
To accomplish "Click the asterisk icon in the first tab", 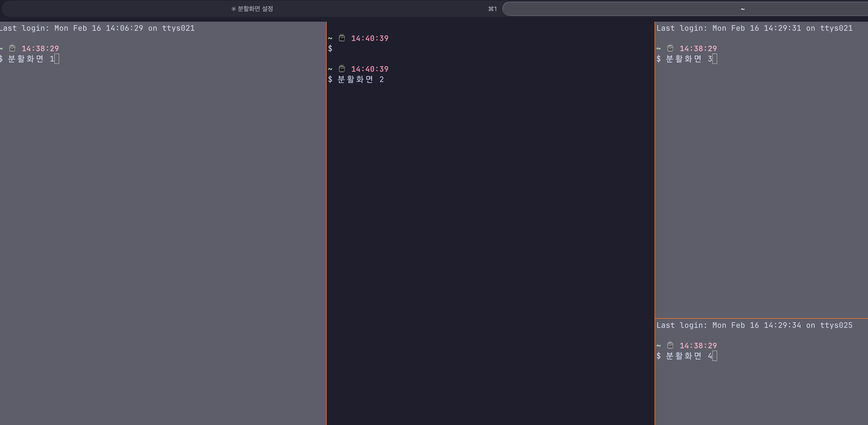I will pyautogui.click(x=233, y=9).
